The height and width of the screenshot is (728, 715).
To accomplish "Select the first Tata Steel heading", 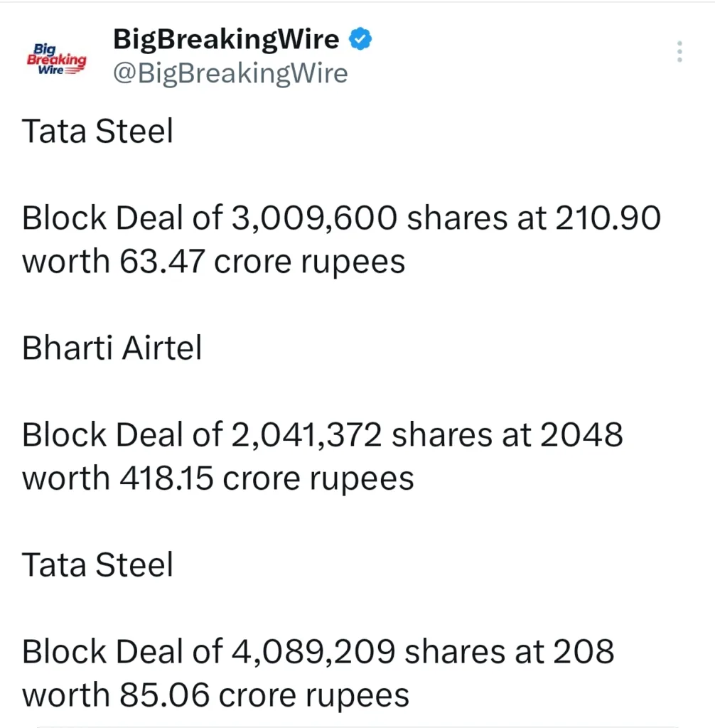I will tap(97, 131).
